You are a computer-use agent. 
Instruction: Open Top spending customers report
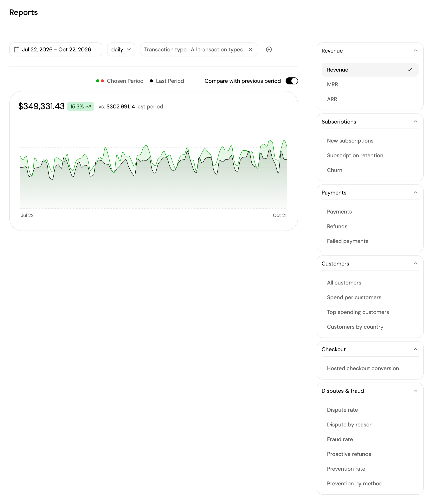[x=370, y=312]
